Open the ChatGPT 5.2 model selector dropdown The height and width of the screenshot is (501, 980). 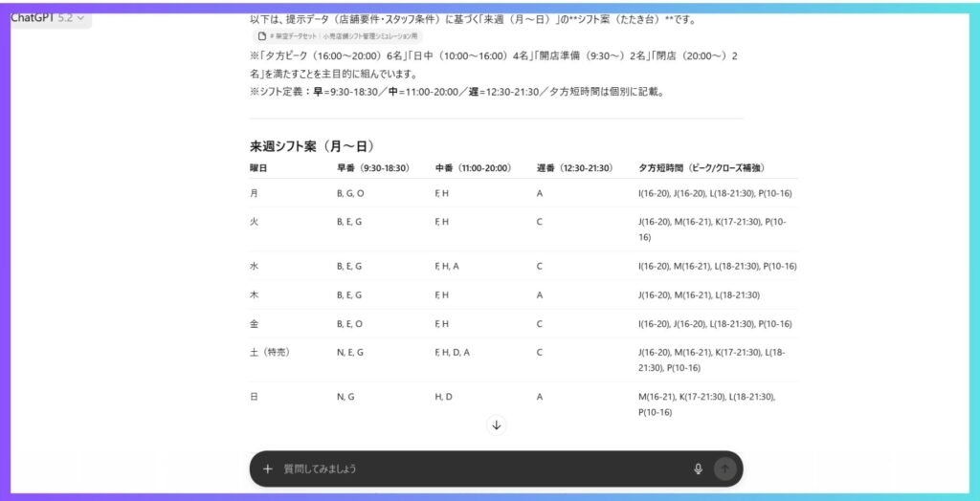tap(48, 17)
